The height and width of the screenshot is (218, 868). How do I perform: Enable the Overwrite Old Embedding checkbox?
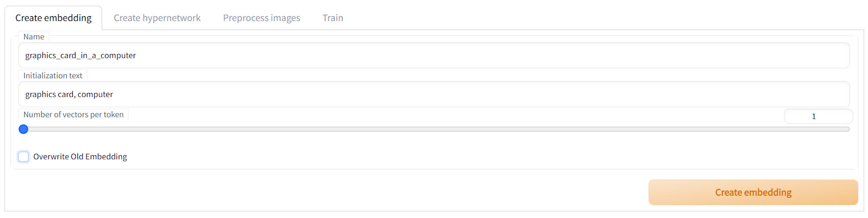point(23,157)
